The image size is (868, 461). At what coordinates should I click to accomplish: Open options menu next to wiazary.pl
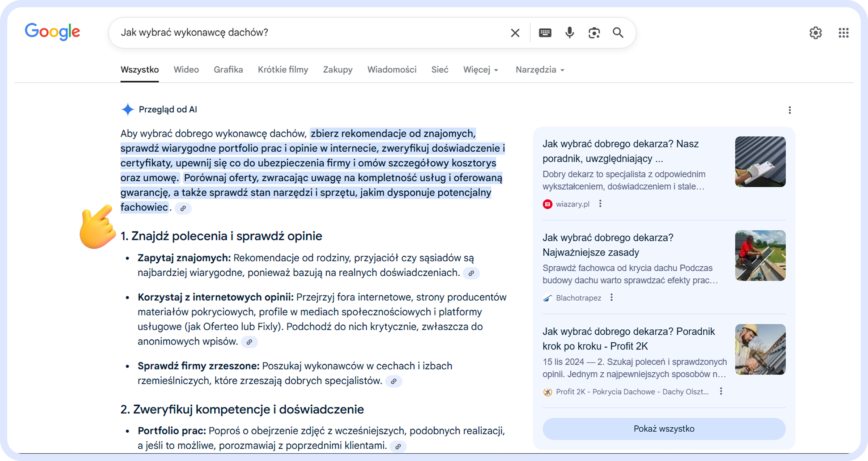click(600, 204)
